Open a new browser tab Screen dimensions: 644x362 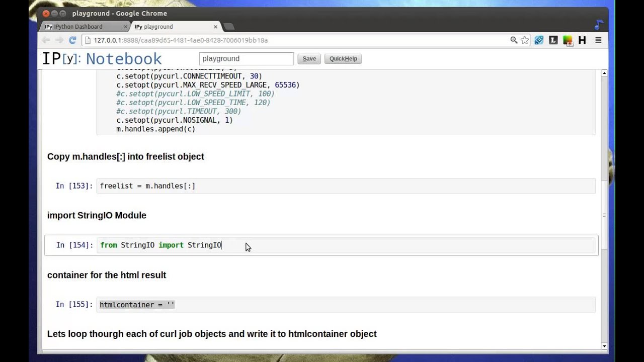pos(228,27)
